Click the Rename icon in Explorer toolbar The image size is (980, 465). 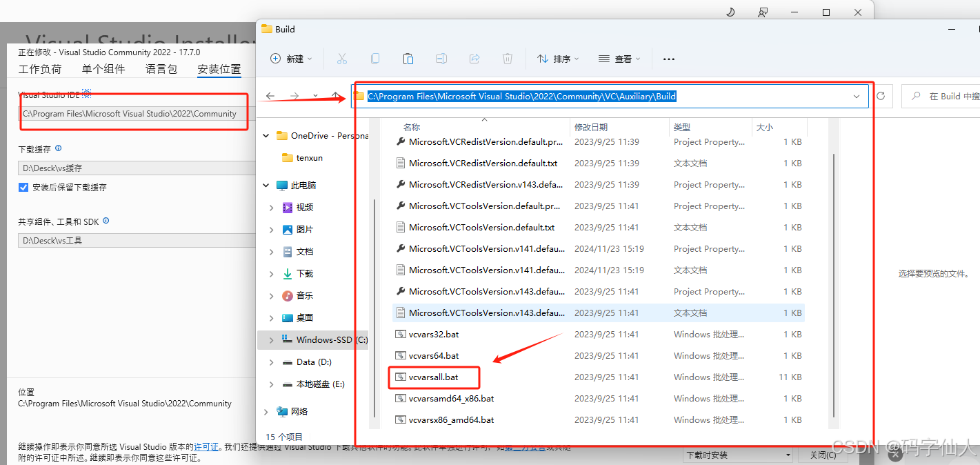coord(441,59)
